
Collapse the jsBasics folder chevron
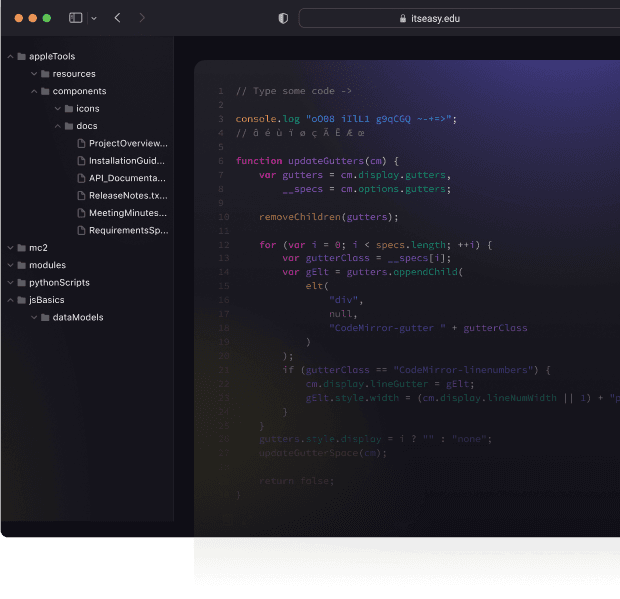pos(10,300)
